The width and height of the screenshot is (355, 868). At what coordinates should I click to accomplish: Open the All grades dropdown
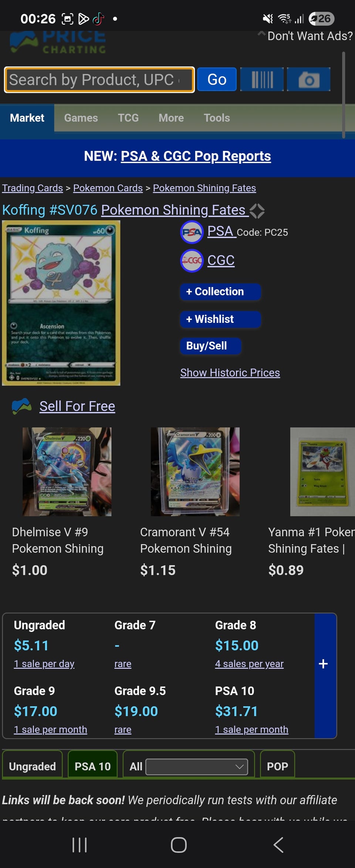coord(197,767)
